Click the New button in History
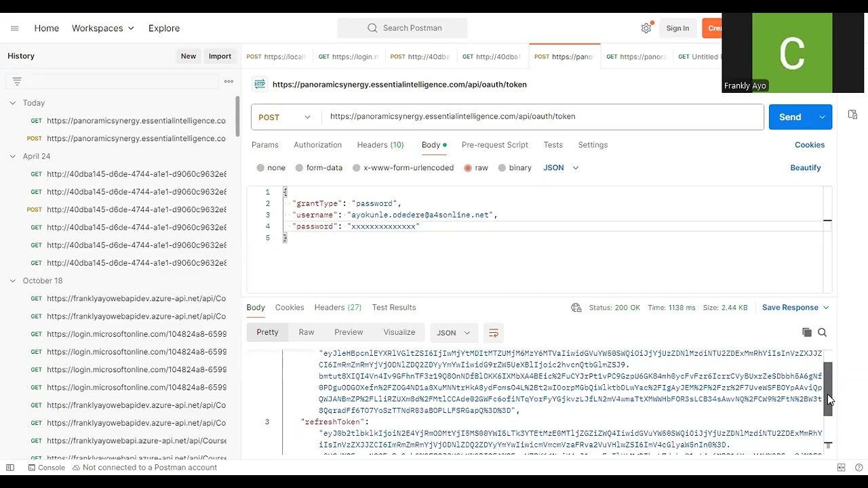Viewport: 868px width, 488px height. pyautogui.click(x=189, y=56)
